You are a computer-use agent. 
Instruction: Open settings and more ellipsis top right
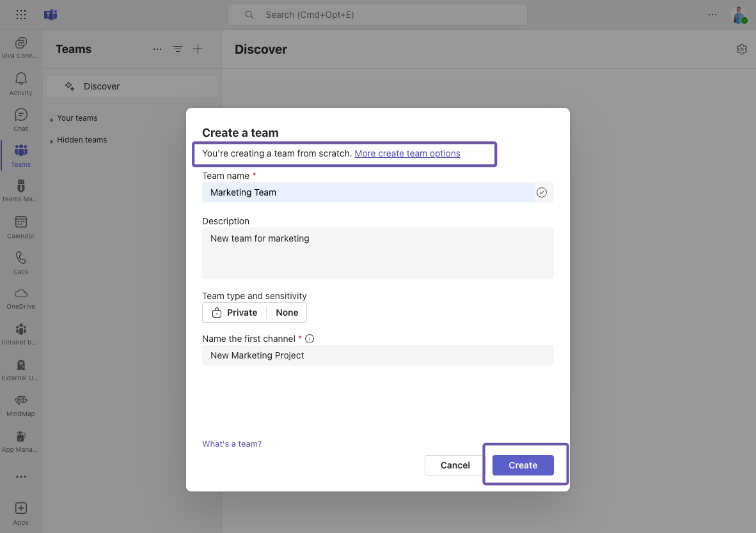click(x=712, y=15)
